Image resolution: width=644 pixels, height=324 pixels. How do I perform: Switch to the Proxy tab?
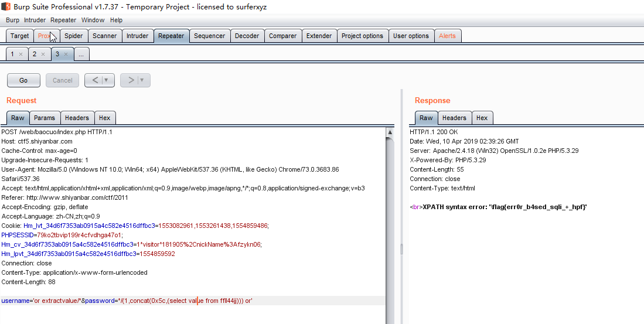click(47, 36)
